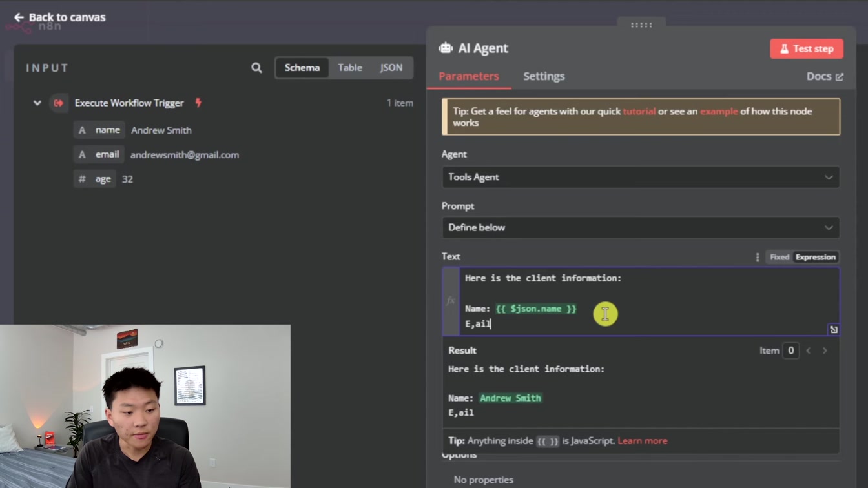This screenshot has width=868, height=488.
Task: Go to next result item arrow
Action: [825, 351]
